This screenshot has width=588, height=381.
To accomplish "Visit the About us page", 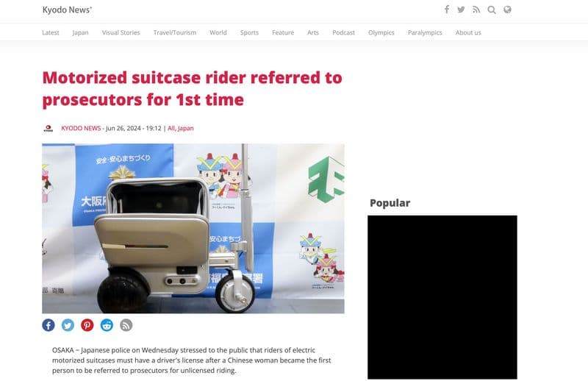I will 468,32.
